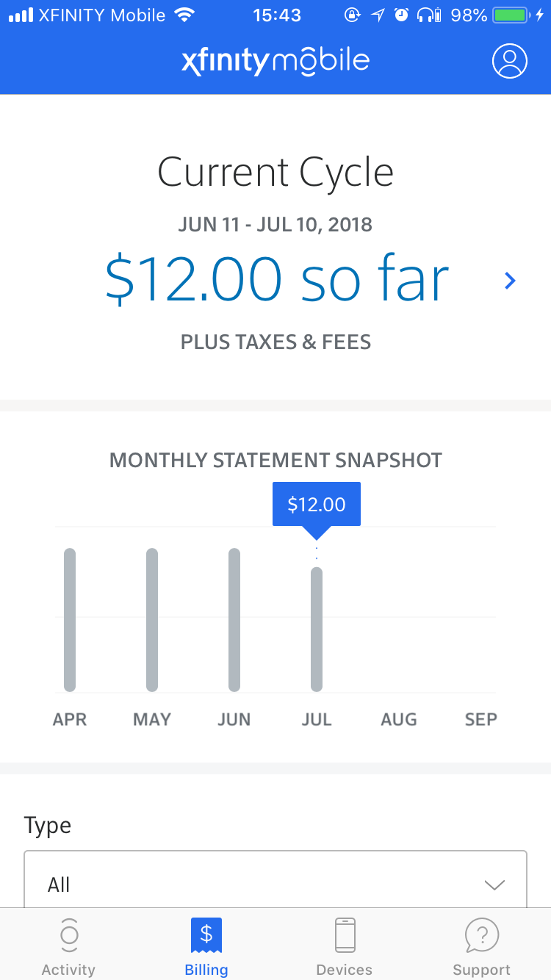Tap the Support question mark icon
This screenshot has height=980, width=551.
(x=482, y=935)
